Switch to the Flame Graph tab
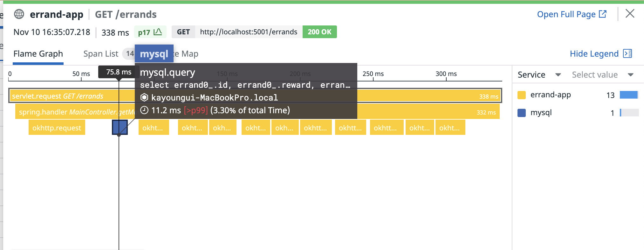Image resolution: width=644 pixels, height=250 pixels. 38,54
